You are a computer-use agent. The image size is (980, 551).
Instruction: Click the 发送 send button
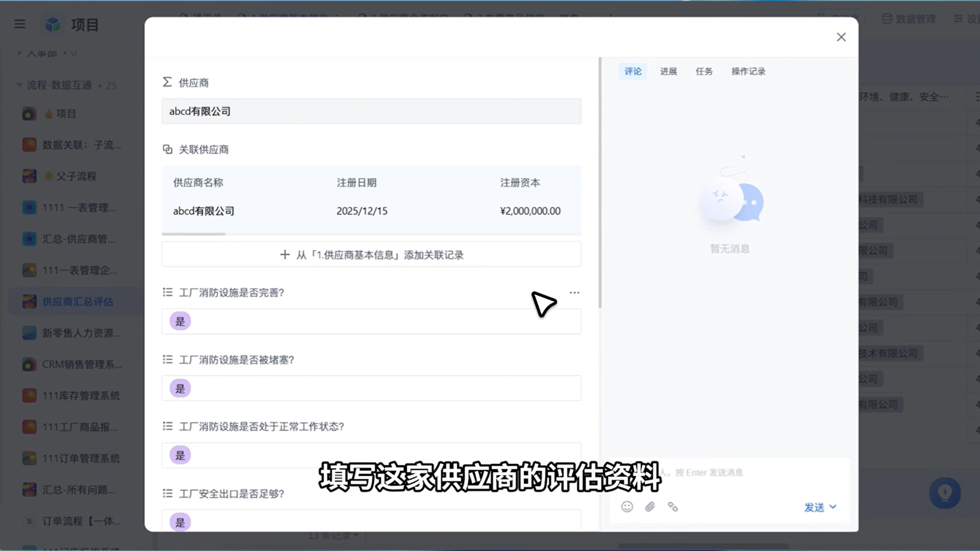click(814, 508)
